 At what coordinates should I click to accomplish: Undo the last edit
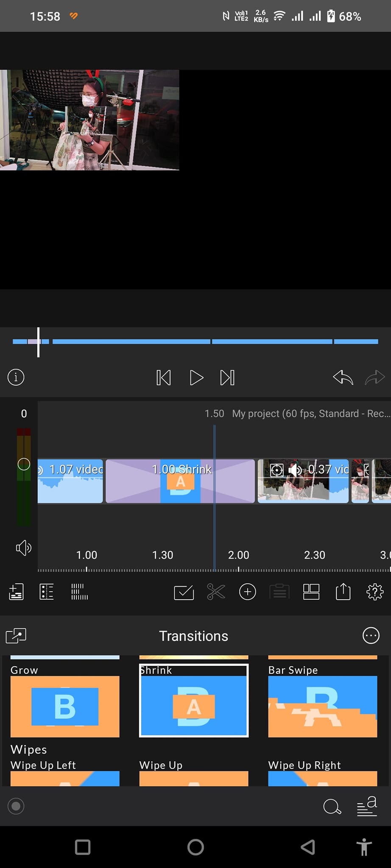pos(343,377)
